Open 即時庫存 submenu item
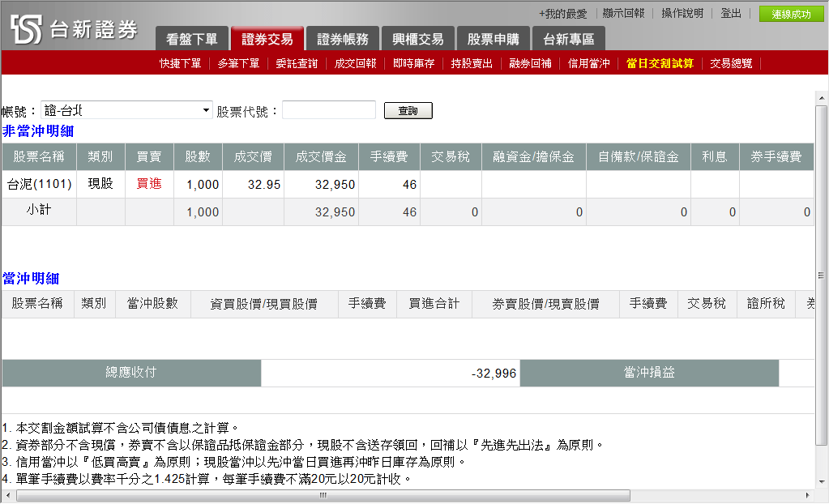Viewport: 829px width, 504px height. pos(413,63)
